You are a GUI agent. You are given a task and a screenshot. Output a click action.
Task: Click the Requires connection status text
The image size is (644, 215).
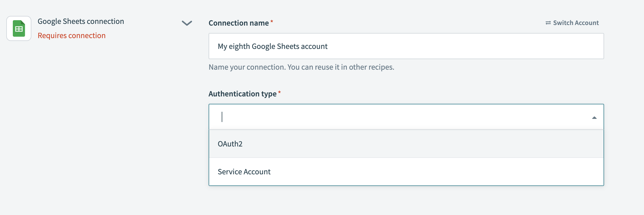[72, 36]
